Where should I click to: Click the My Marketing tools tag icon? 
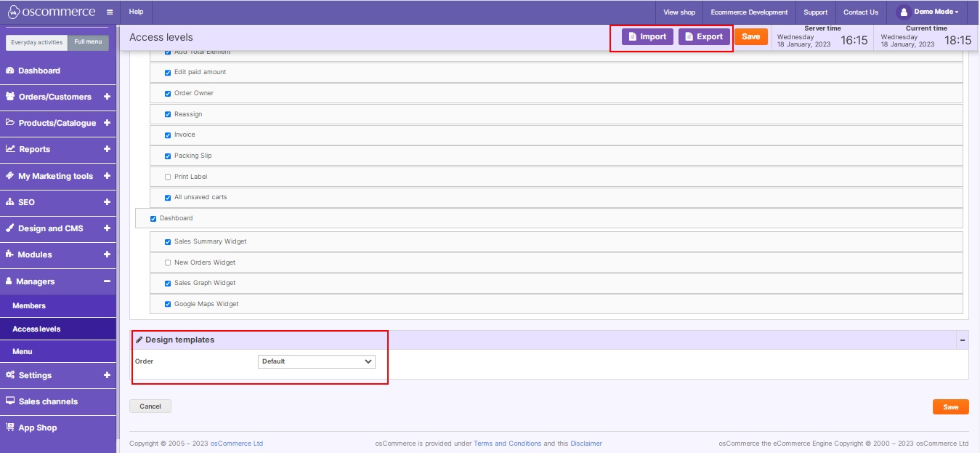[10, 176]
